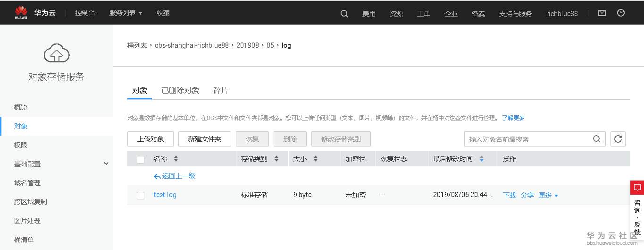Open the 费用 menu
The image size is (644, 250).
pos(369,14)
